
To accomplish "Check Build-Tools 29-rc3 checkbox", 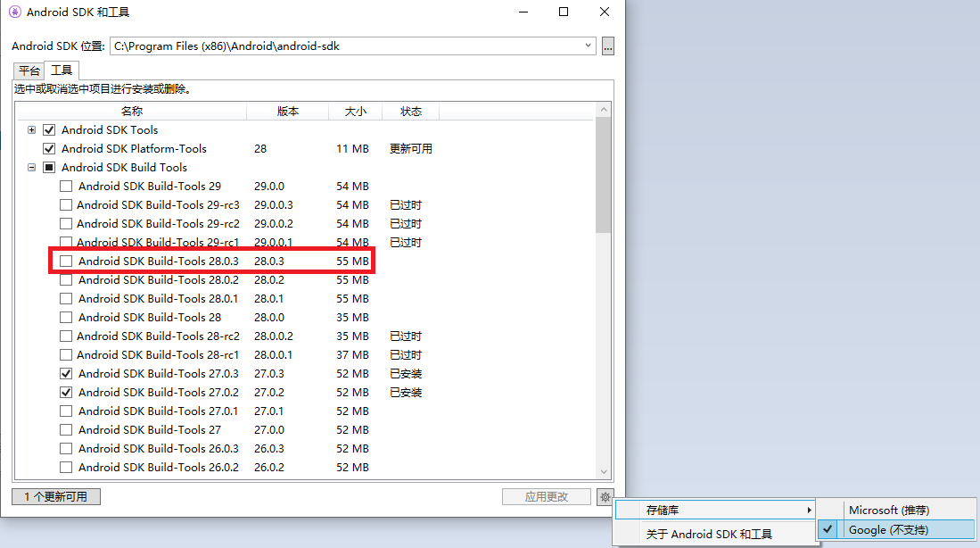I will click(x=66, y=205).
